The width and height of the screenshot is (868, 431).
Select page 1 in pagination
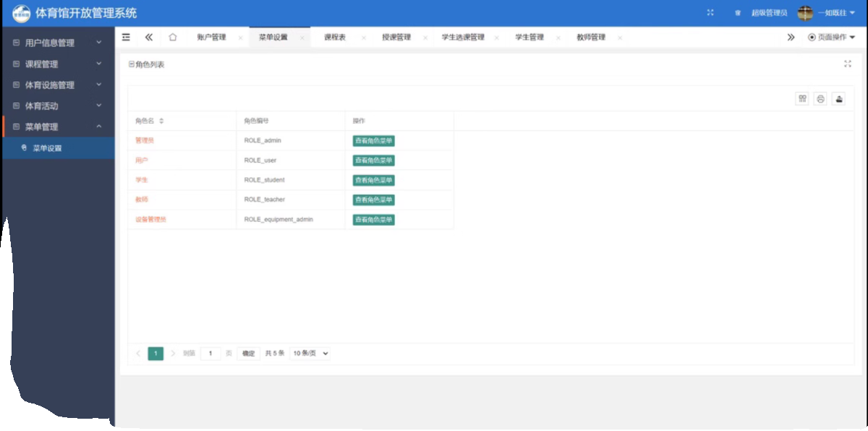156,354
